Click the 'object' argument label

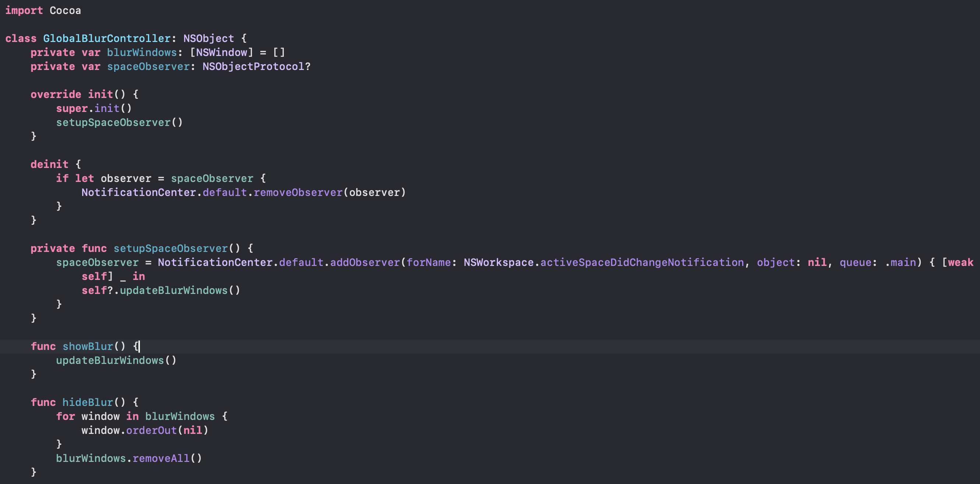pyautogui.click(x=776, y=263)
